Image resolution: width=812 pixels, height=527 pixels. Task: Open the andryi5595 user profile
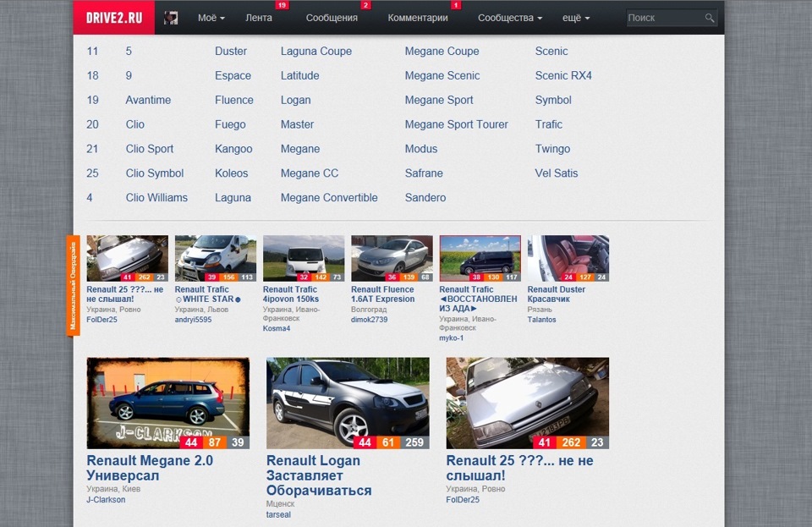click(193, 320)
